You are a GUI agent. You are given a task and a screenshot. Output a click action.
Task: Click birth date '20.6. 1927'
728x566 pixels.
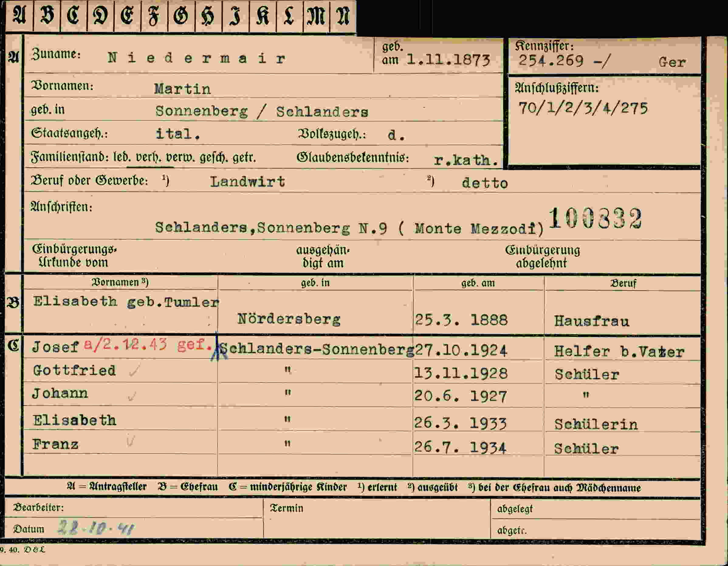(461, 396)
